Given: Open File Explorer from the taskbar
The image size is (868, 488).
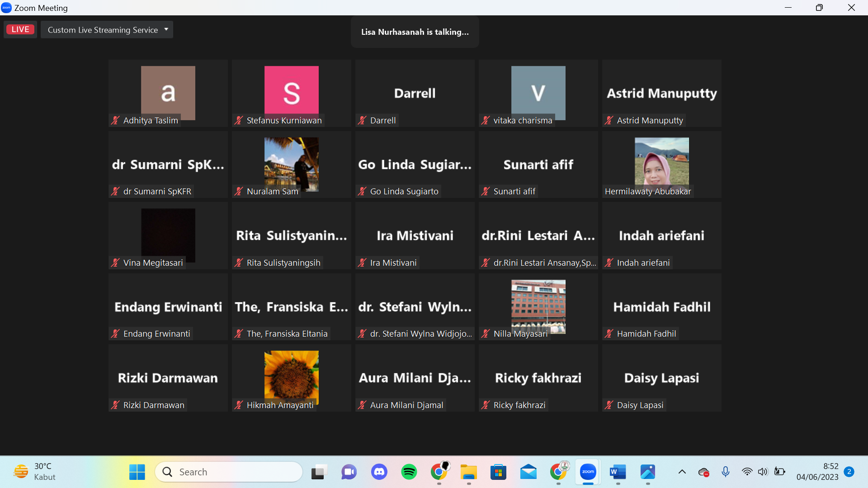Looking at the screenshot, I should click(x=468, y=472).
